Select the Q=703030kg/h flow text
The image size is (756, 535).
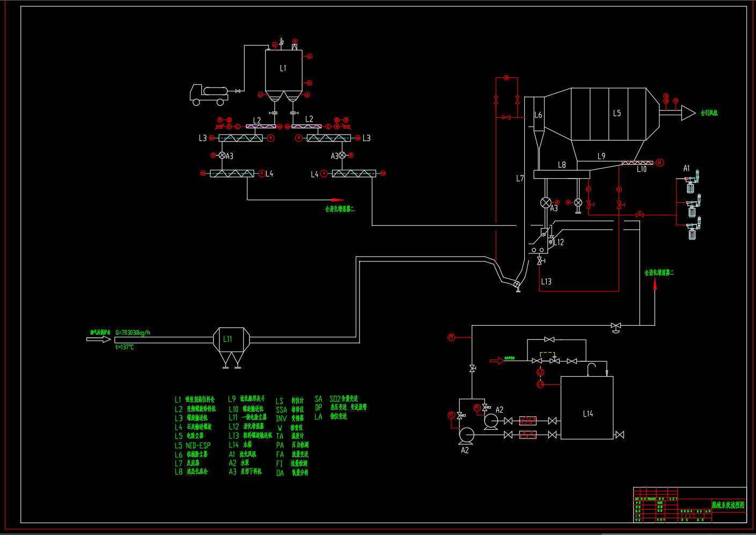coord(133,333)
